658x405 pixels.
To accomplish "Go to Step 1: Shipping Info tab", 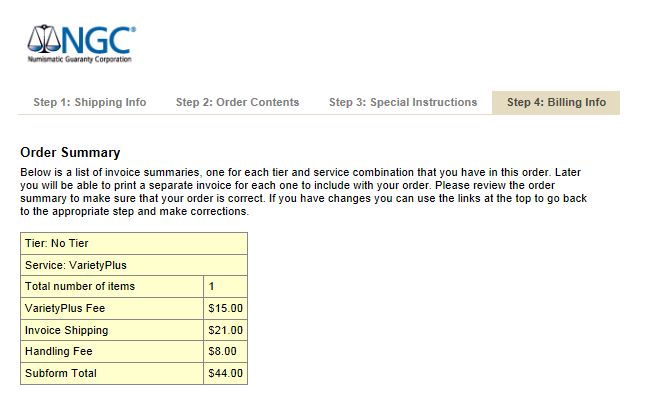I will tap(90, 102).
